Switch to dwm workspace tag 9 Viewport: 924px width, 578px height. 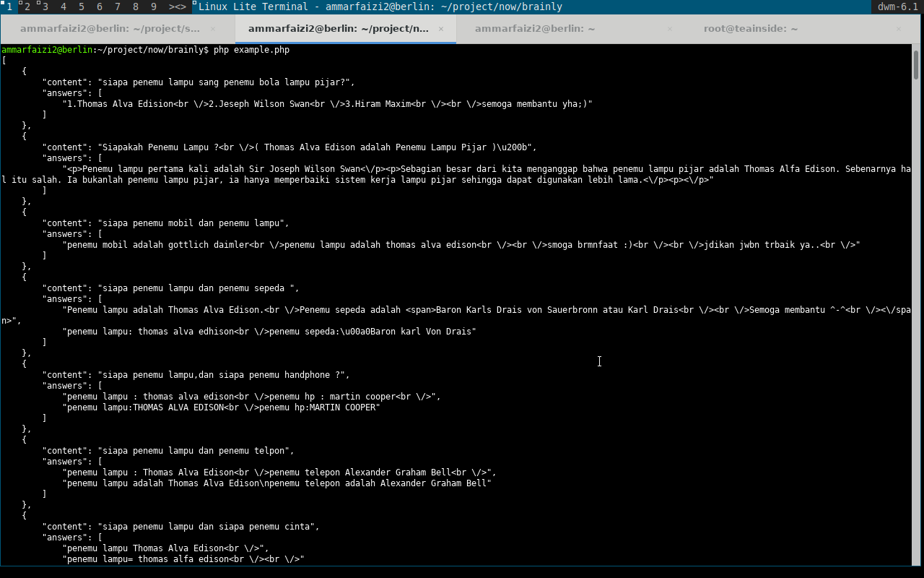tap(154, 7)
